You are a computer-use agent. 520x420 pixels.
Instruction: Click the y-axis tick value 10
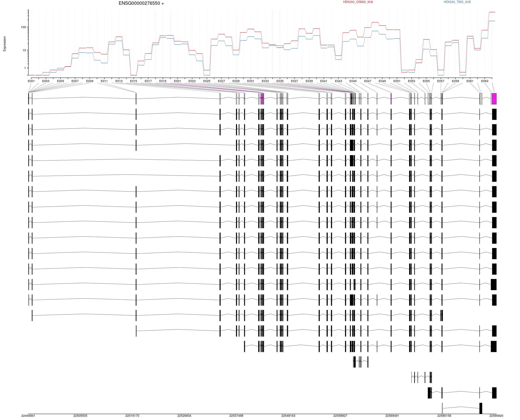point(24,50)
